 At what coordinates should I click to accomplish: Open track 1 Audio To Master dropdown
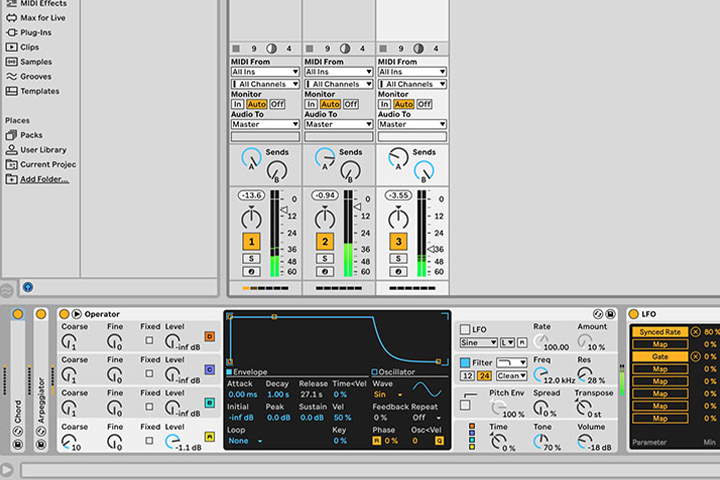(x=265, y=124)
